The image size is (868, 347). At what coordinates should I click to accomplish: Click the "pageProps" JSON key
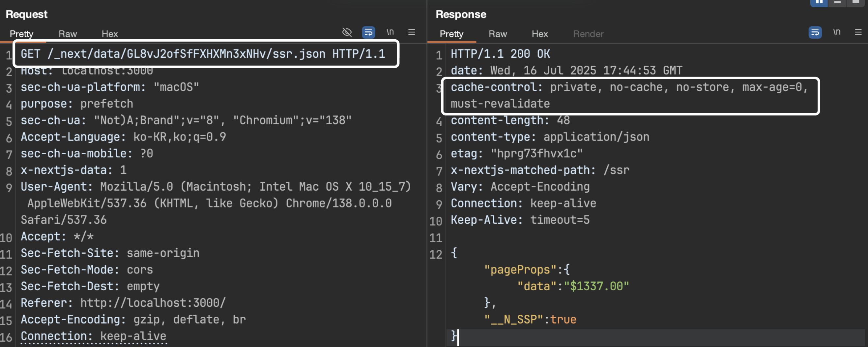[520, 270]
